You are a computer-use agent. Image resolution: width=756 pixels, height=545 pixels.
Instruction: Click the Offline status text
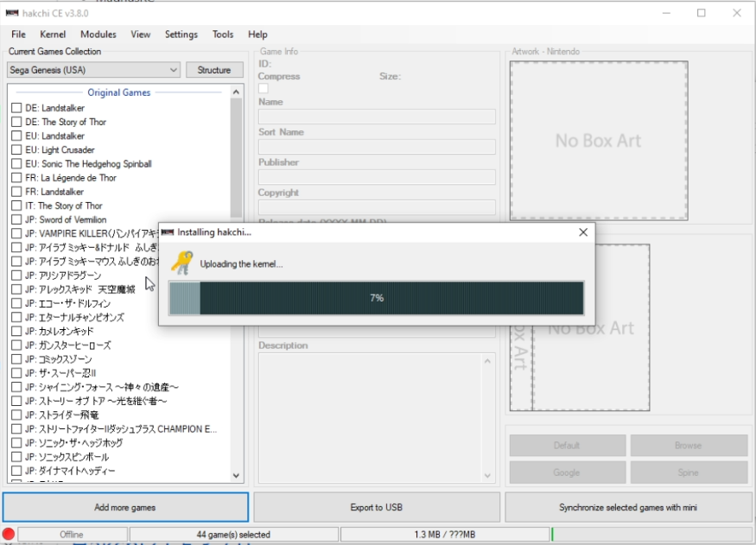[72, 535]
